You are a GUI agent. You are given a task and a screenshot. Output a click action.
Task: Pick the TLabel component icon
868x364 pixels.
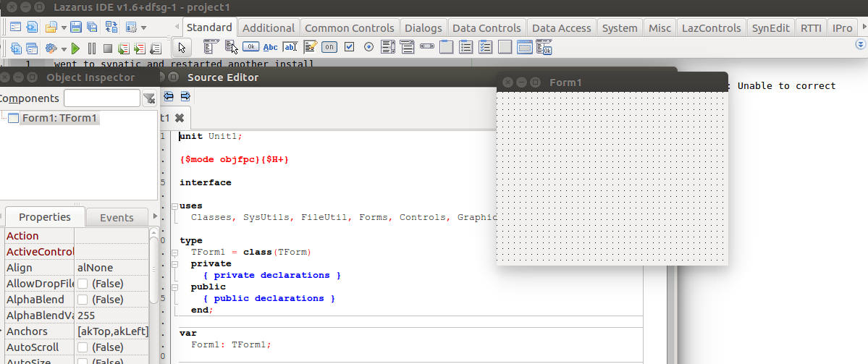click(x=271, y=48)
